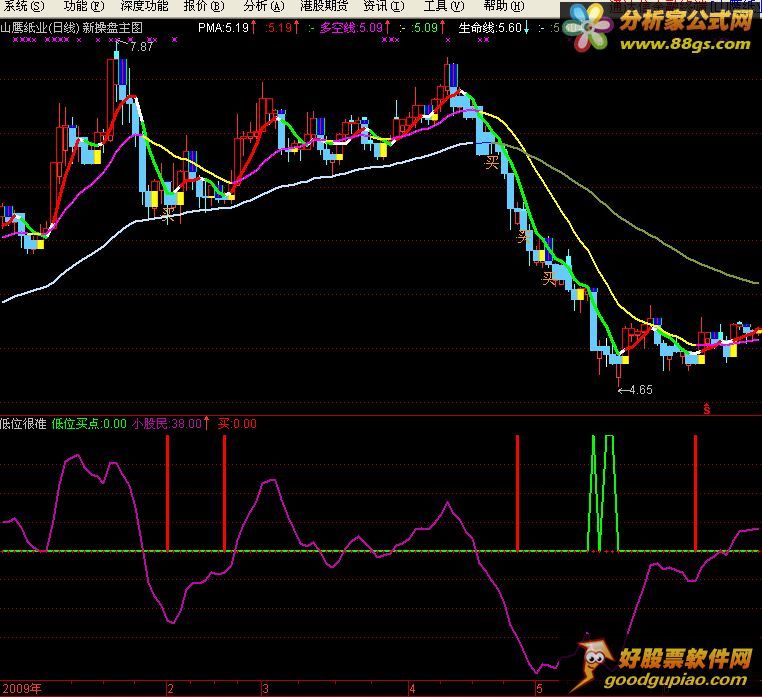762x697 pixels.
Task: Jump to month 3 on the time axis
Action: [265, 689]
